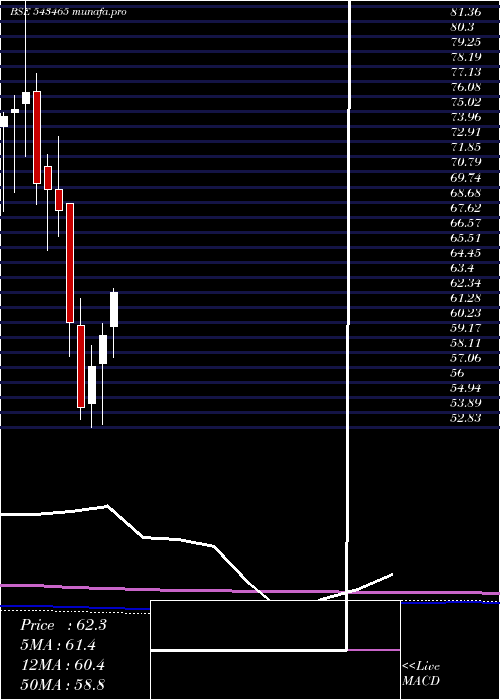The height and width of the screenshot is (700, 500).
Task: Click the 50MA : 58.8 readout
Action: [63, 685]
